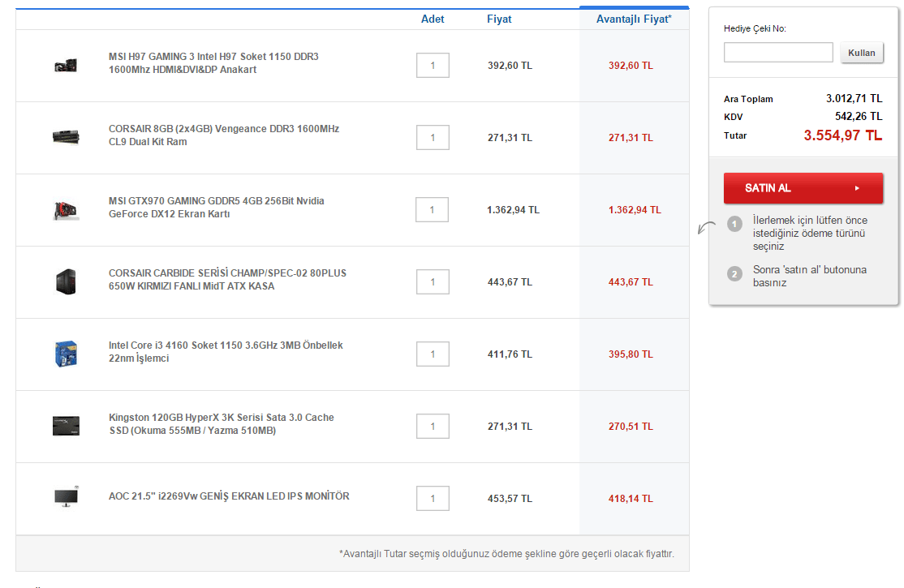Open the Kingston HyperX SSD thumbnail
Image resolution: width=904 pixels, height=588 pixels.
tap(66, 426)
